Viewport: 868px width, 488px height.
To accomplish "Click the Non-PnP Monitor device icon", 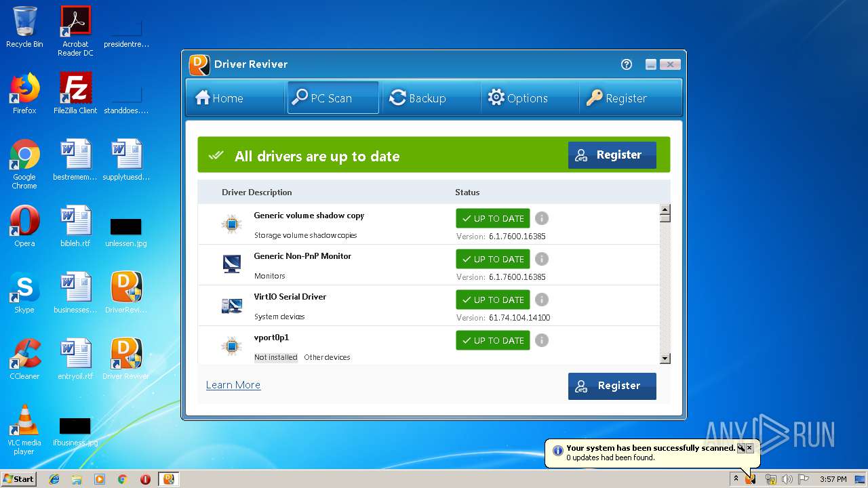I will click(232, 264).
